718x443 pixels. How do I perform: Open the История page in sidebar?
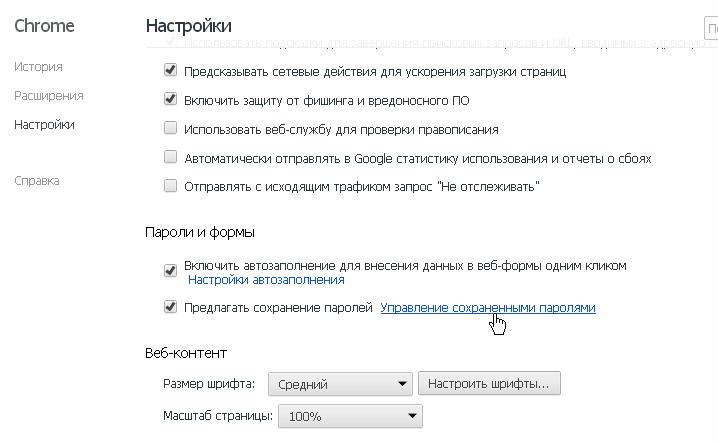tap(38, 67)
